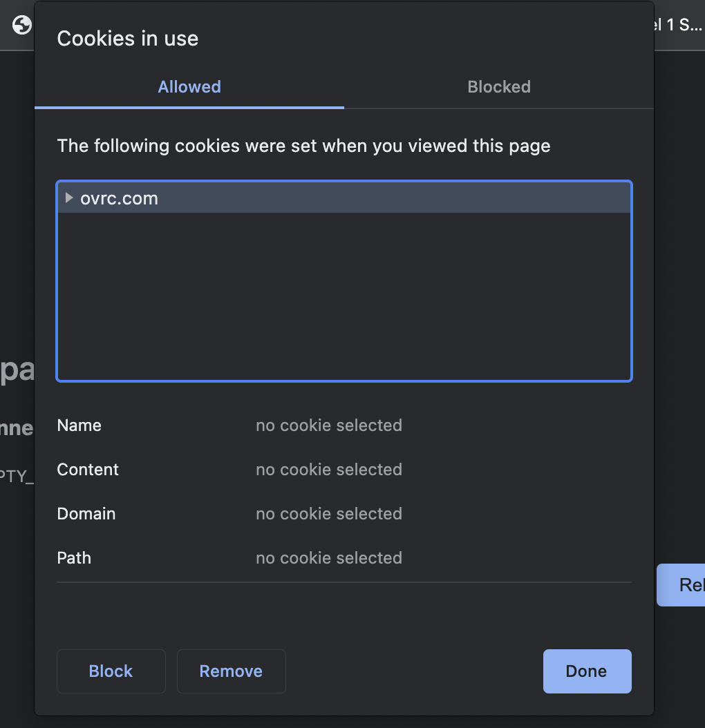This screenshot has width=705, height=728.
Task: Click the Domain field label
Action: tap(86, 514)
